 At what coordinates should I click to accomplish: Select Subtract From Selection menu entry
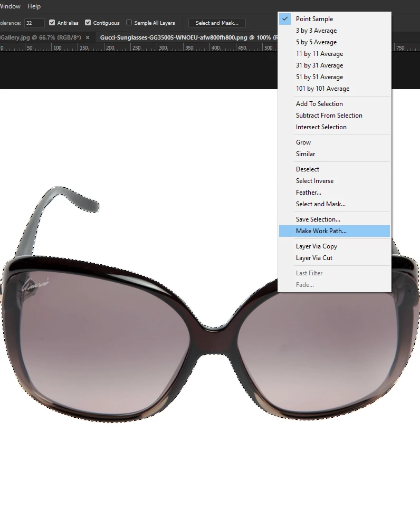[x=334, y=116]
